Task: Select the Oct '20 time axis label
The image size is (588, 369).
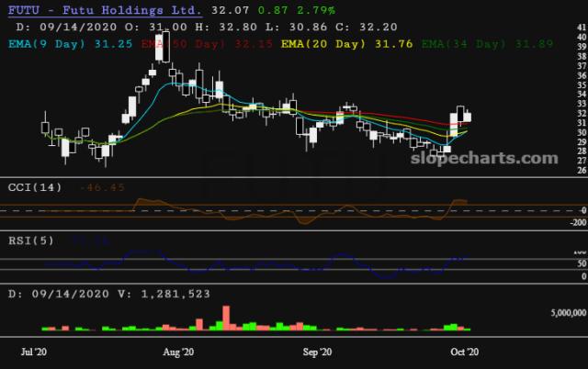Action: 465,352
